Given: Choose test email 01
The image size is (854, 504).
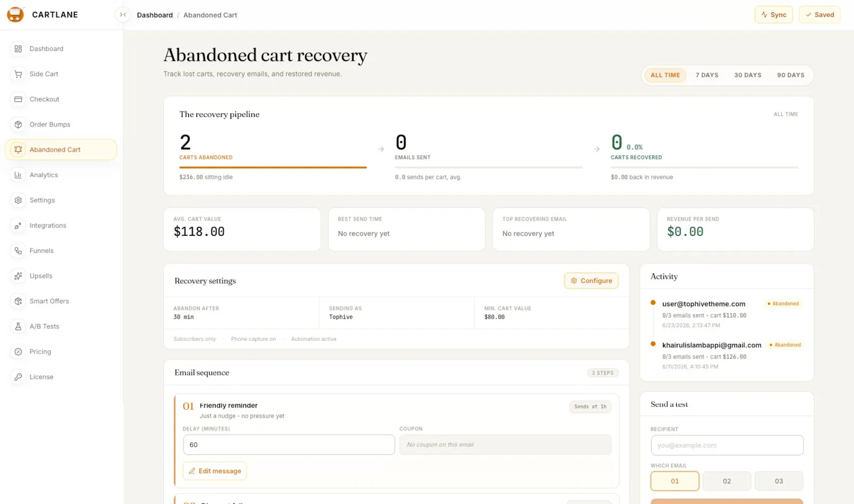Looking at the screenshot, I should click(x=675, y=481).
